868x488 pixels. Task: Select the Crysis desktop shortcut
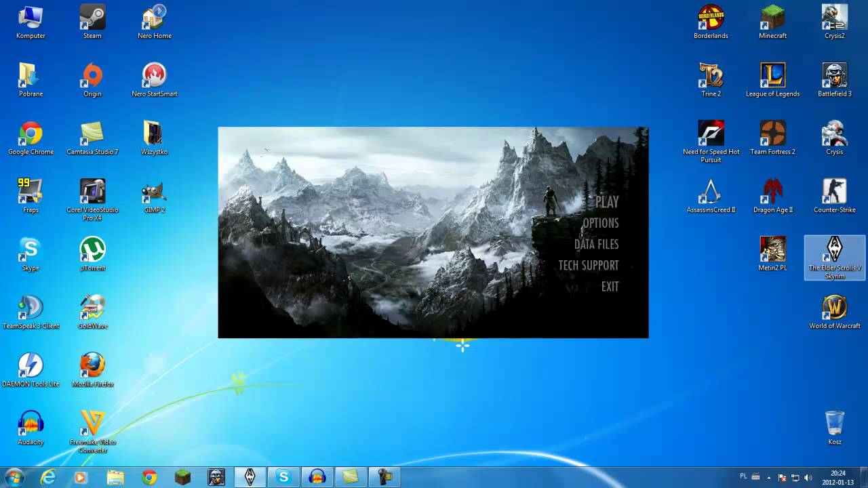tap(835, 139)
